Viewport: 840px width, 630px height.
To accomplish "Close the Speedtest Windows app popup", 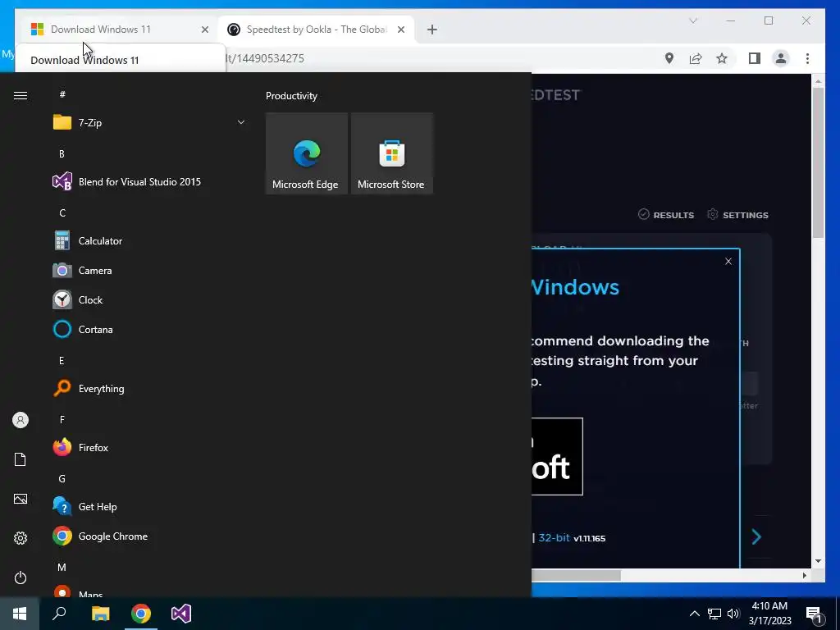I will pos(728,262).
